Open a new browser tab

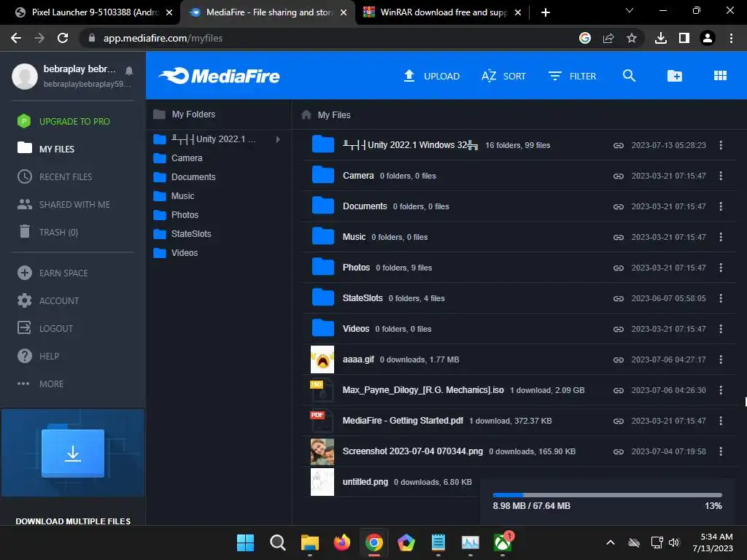(546, 12)
